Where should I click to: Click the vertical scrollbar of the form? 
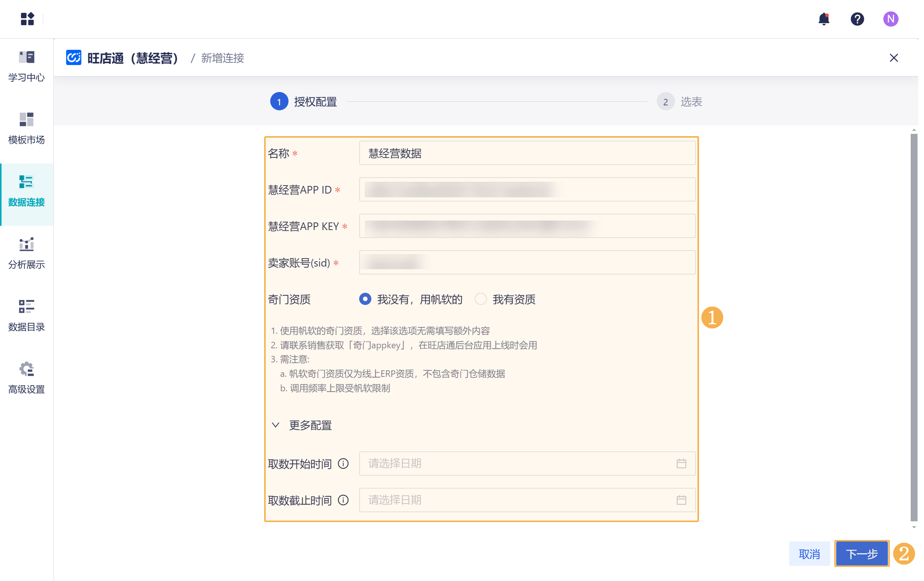(x=914, y=326)
